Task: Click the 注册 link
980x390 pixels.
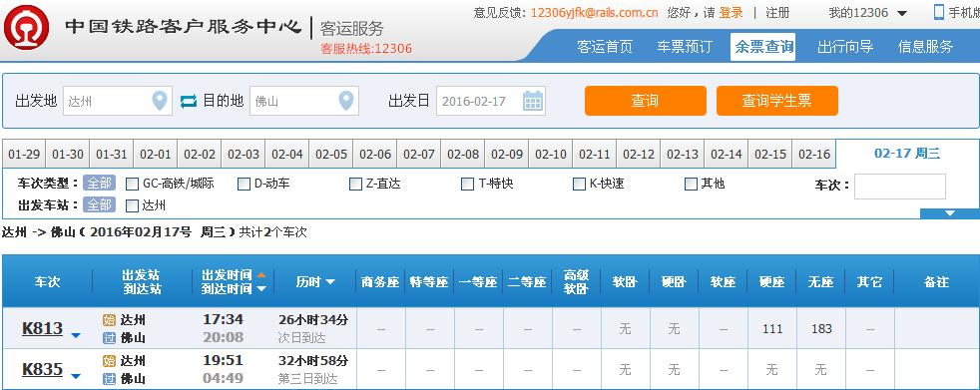Action: pos(777,13)
